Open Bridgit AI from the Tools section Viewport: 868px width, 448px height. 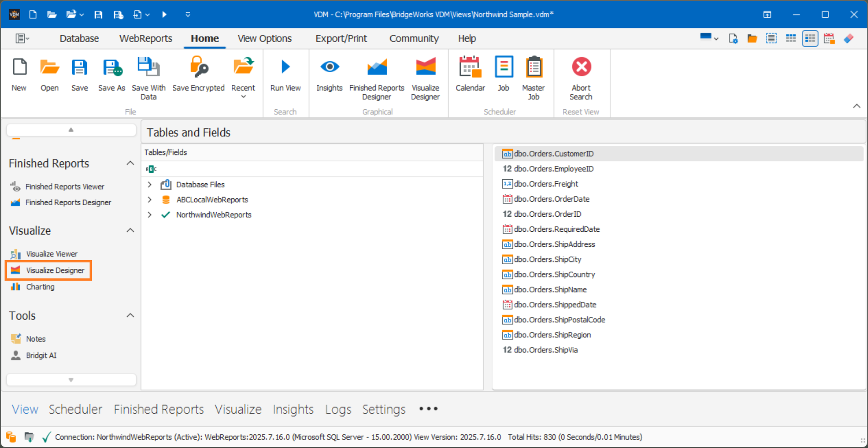(41, 355)
